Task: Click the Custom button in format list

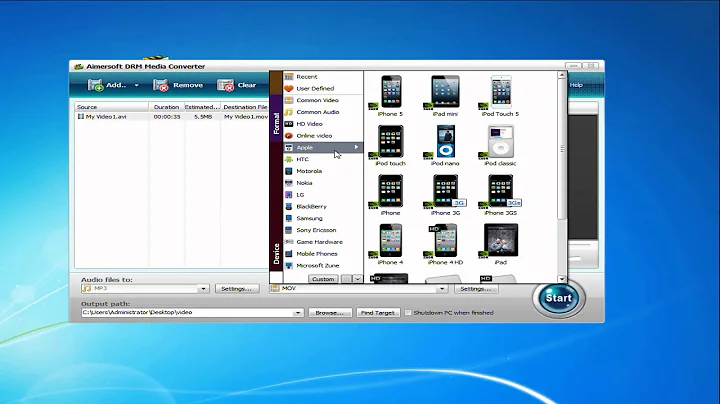Action: (x=323, y=279)
